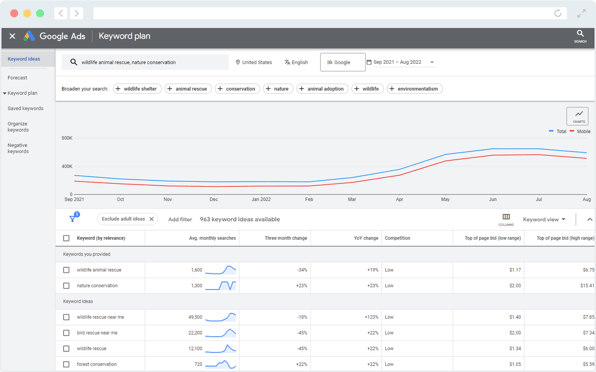Add 'animal adoption' suggestion chip
596x372 pixels.
tap(322, 89)
